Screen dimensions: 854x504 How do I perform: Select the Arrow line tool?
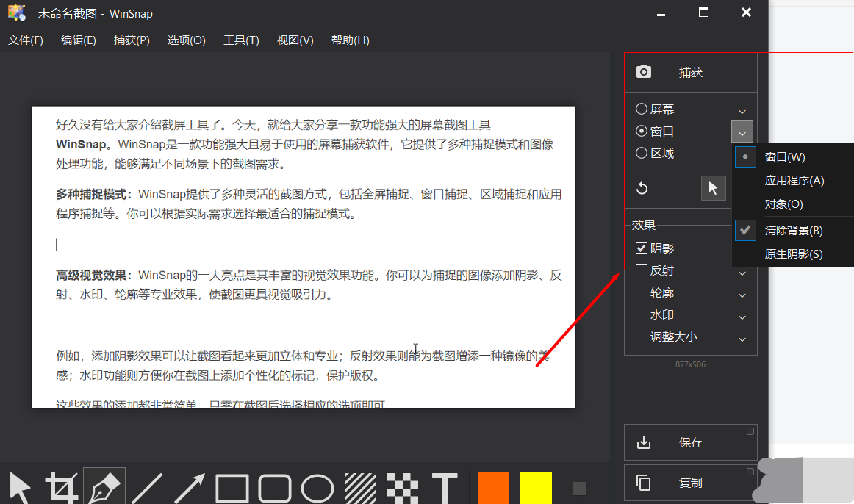(190, 488)
